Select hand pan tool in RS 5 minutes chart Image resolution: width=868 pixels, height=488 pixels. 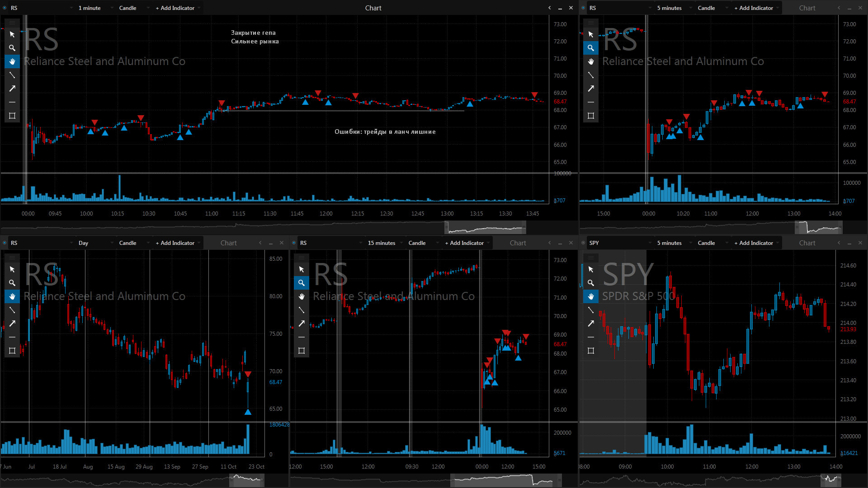tap(591, 61)
